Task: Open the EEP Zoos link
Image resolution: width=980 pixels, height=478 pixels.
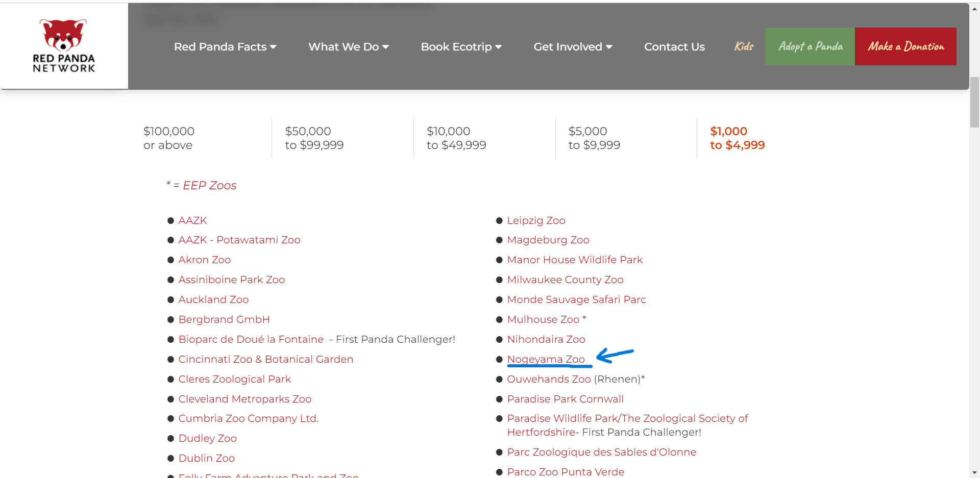Action: coord(209,186)
